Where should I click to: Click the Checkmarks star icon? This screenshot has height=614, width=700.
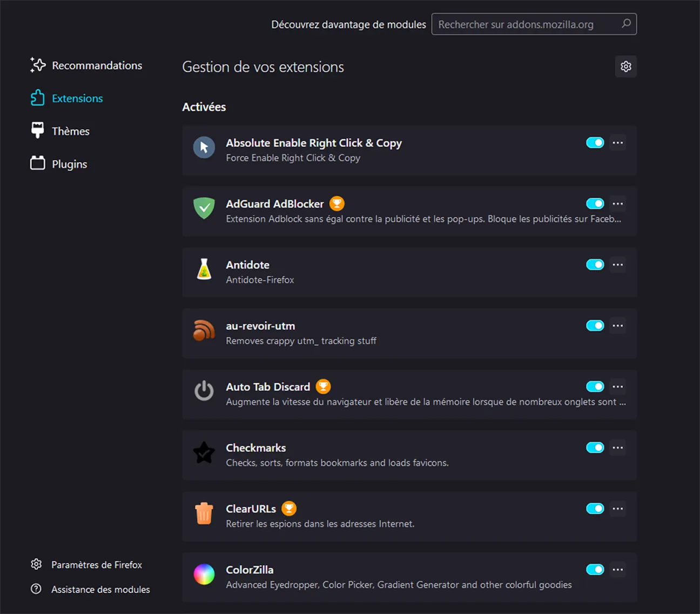pos(204,452)
